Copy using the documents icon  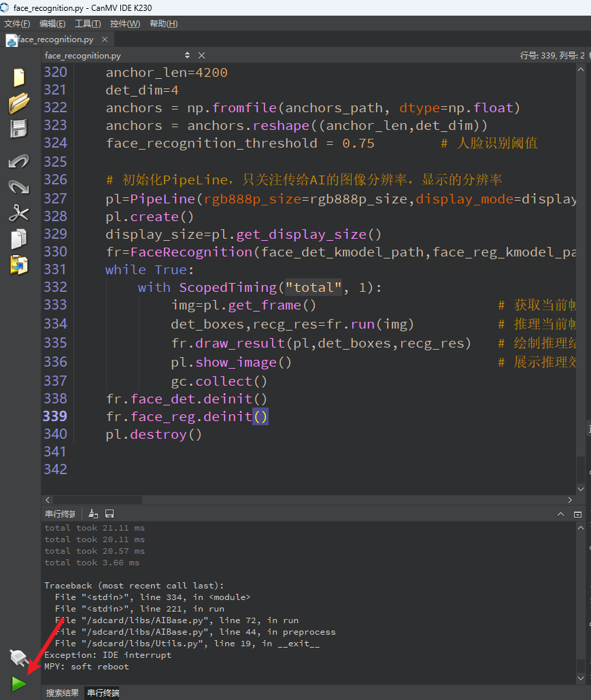[x=19, y=239]
